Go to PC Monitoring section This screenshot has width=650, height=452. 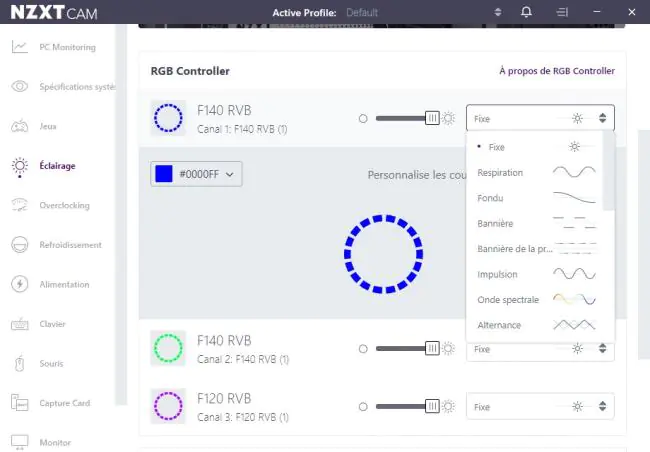tap(67, 47)
